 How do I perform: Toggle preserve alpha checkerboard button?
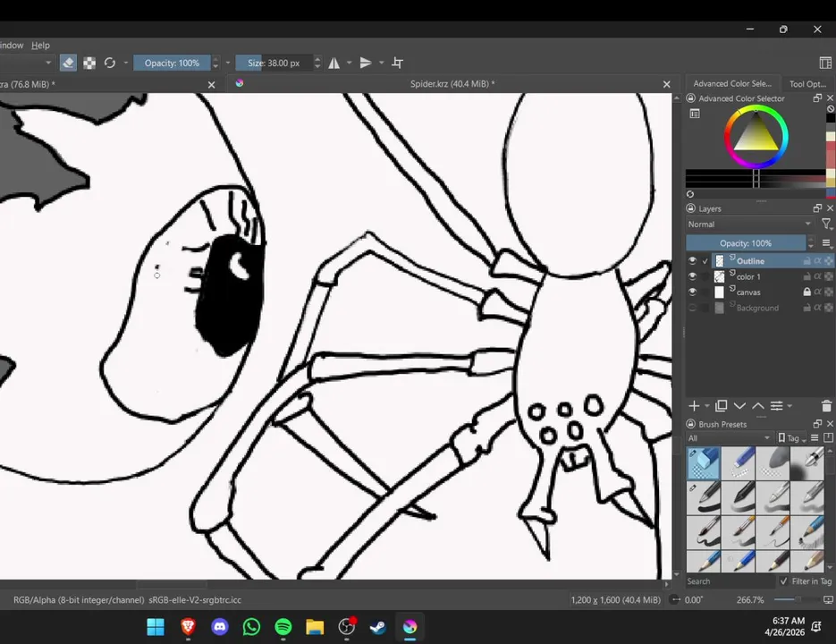pyautogui.click(x=89, y=63)
